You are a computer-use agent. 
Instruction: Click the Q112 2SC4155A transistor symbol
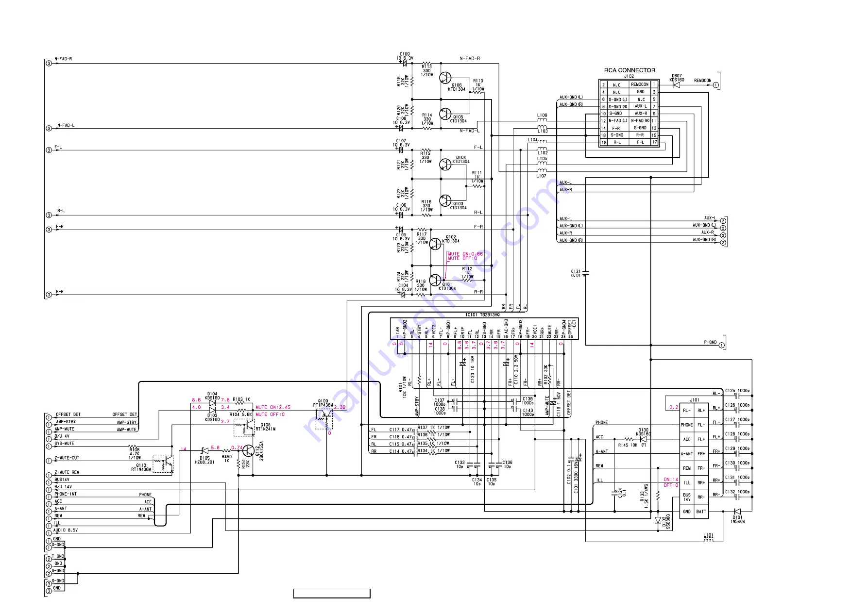tap(249, 451)
